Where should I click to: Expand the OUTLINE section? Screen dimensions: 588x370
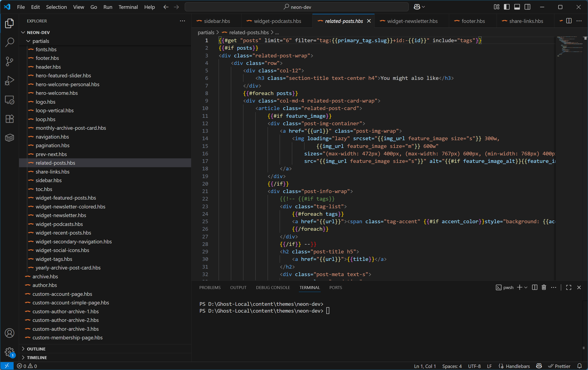pos(105,349)
